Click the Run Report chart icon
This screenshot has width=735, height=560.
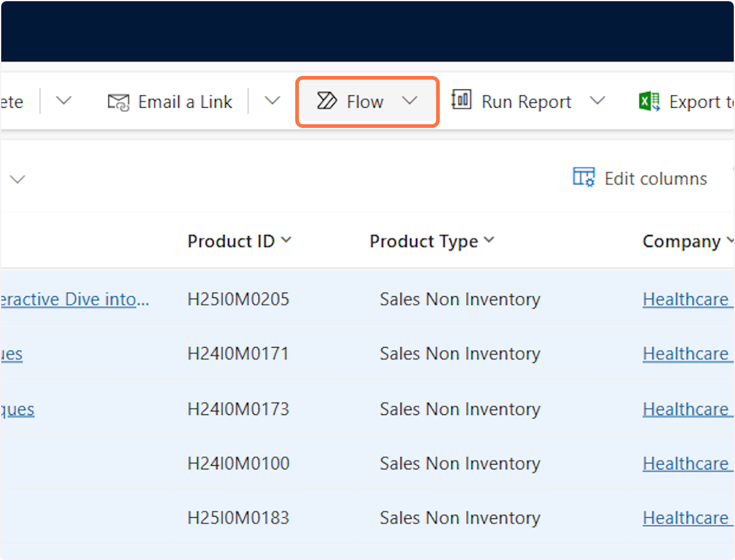click(x=461, y=100)
